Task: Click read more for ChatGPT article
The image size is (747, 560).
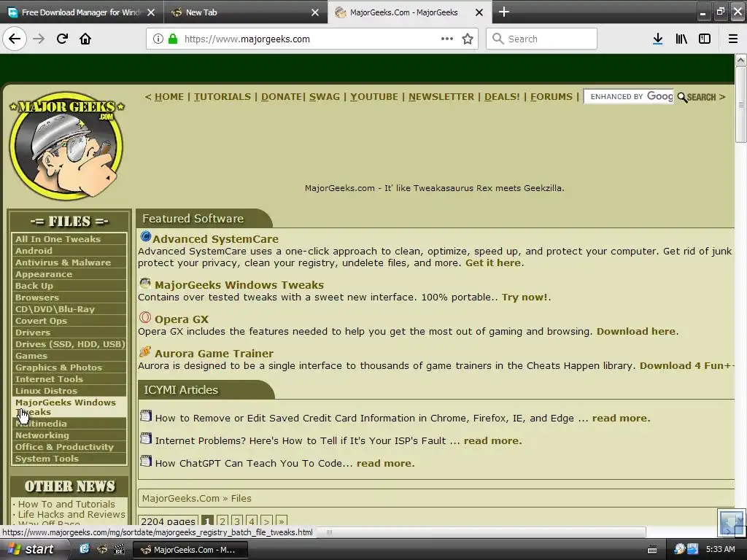Action: [x=385, y=463]
